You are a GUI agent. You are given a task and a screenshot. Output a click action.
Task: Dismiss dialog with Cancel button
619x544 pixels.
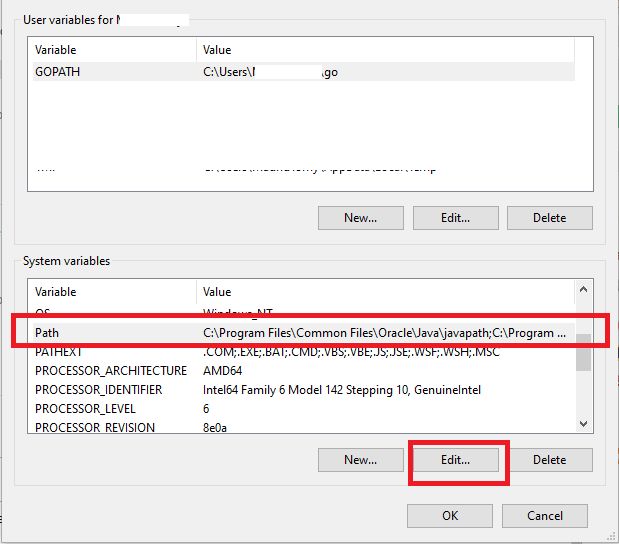[x=545, y=516]
